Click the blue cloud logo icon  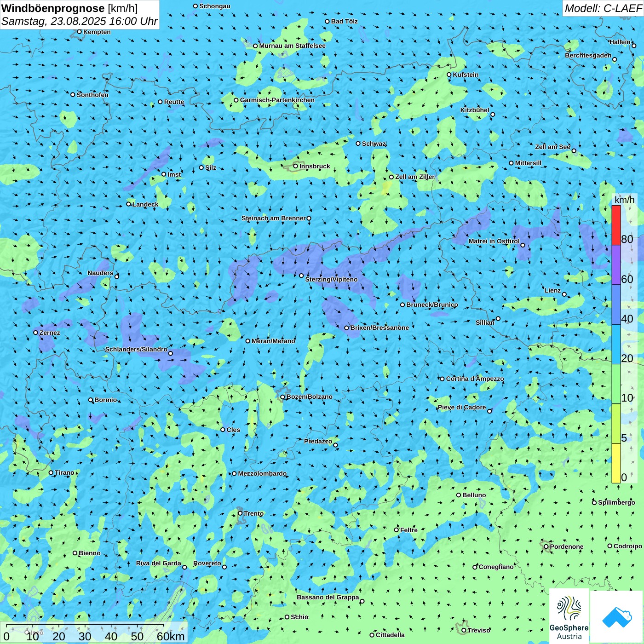coord(617,617)
